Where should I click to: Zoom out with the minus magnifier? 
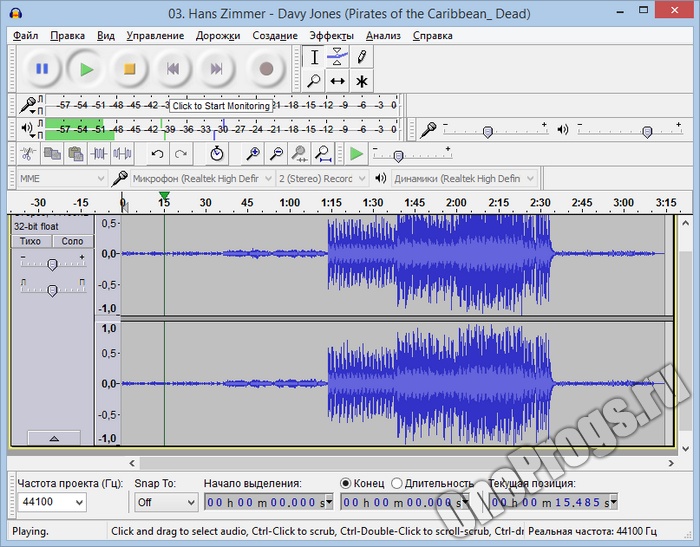276,154
